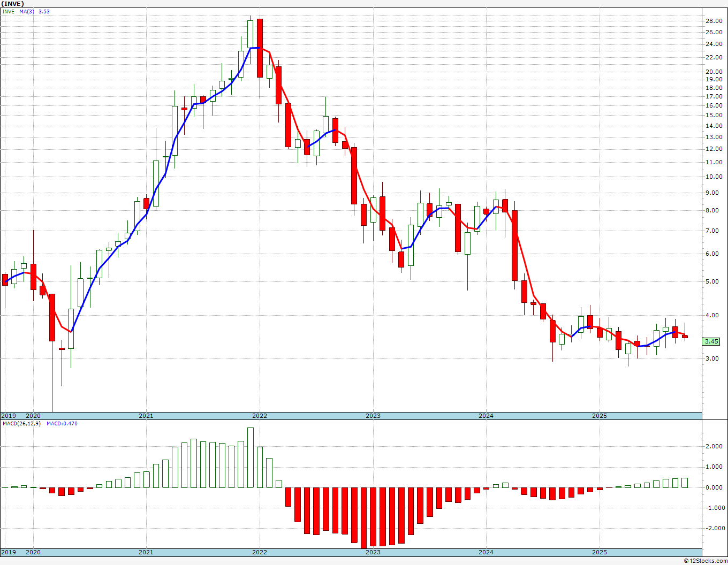Image resolution: width=728 pixels, height=565 pixels.
Task: Click the 18.00 price axis label
Action: (714, 88)
